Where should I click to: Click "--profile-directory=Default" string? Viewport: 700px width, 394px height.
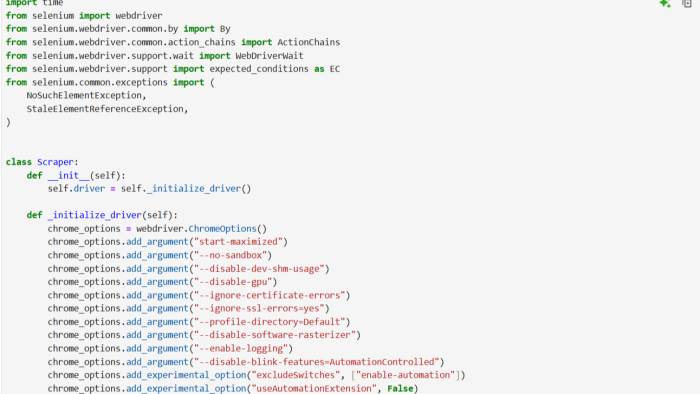(269, 322)
